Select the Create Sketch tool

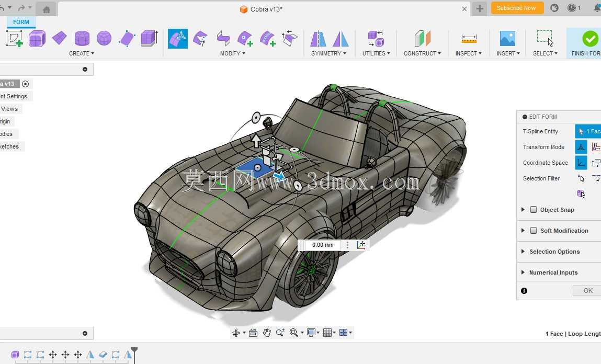[x=15, y=38]
